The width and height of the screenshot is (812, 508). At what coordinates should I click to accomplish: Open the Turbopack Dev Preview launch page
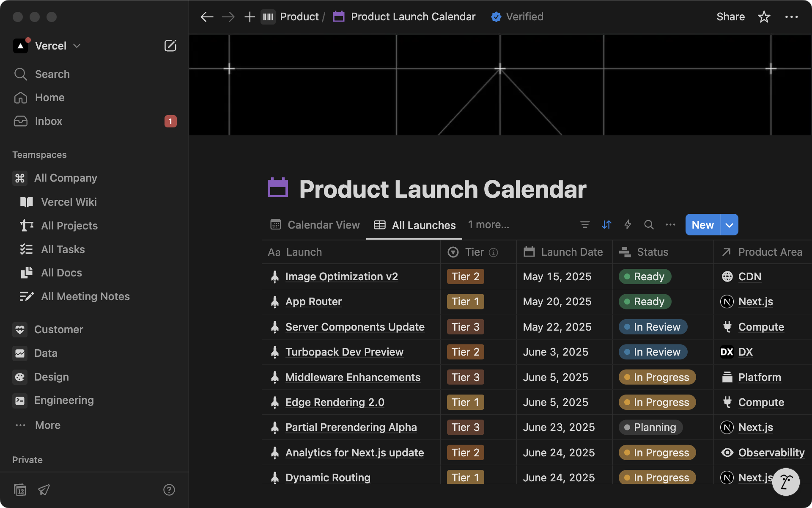[x=344, y=352]
